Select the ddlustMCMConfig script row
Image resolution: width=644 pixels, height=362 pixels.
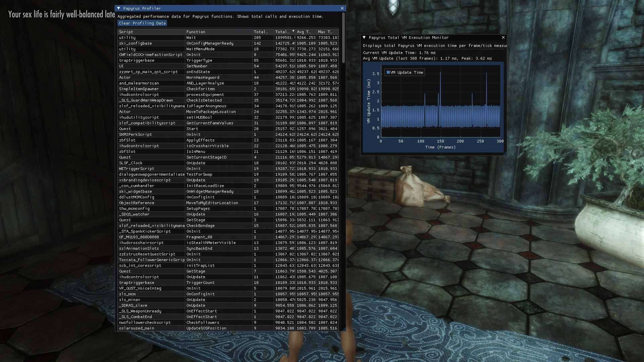228,197
